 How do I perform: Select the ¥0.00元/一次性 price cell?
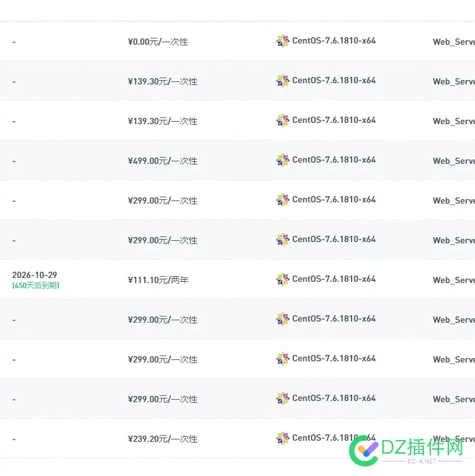tap(157, 42)
